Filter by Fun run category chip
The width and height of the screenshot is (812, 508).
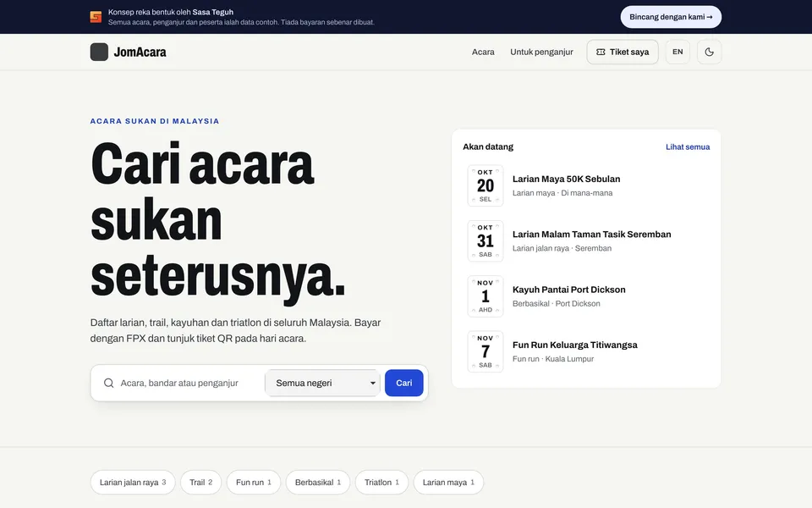[x=254, y=483]
